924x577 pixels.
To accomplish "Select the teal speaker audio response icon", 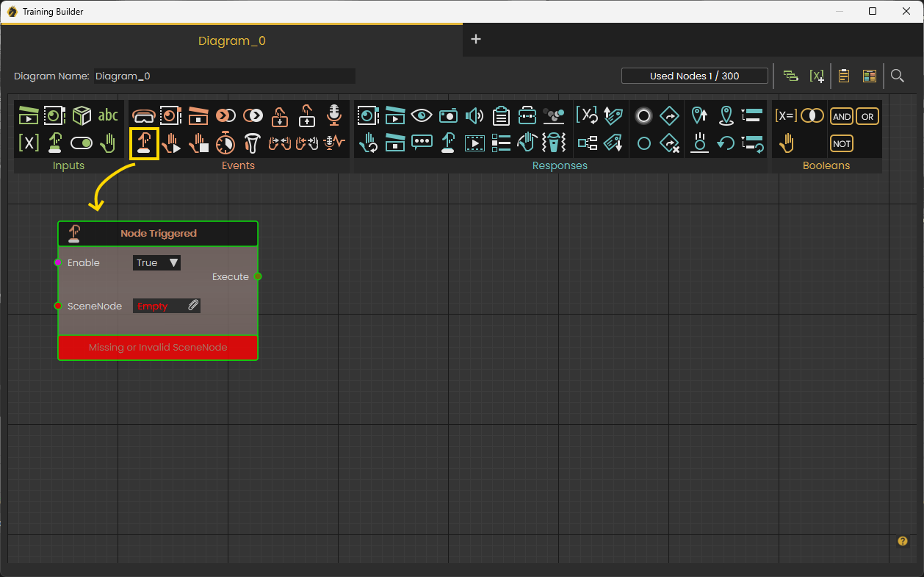I will (x=474, y=115).
